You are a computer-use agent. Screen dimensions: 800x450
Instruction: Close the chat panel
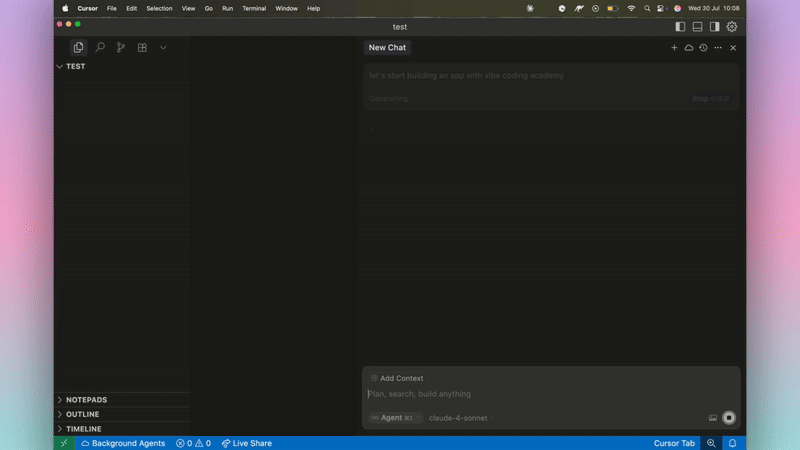733,47
